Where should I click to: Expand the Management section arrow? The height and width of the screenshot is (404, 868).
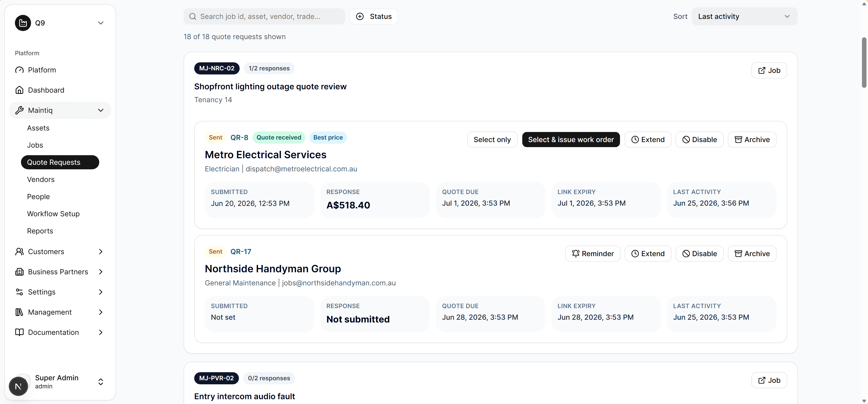click(101, 312)
